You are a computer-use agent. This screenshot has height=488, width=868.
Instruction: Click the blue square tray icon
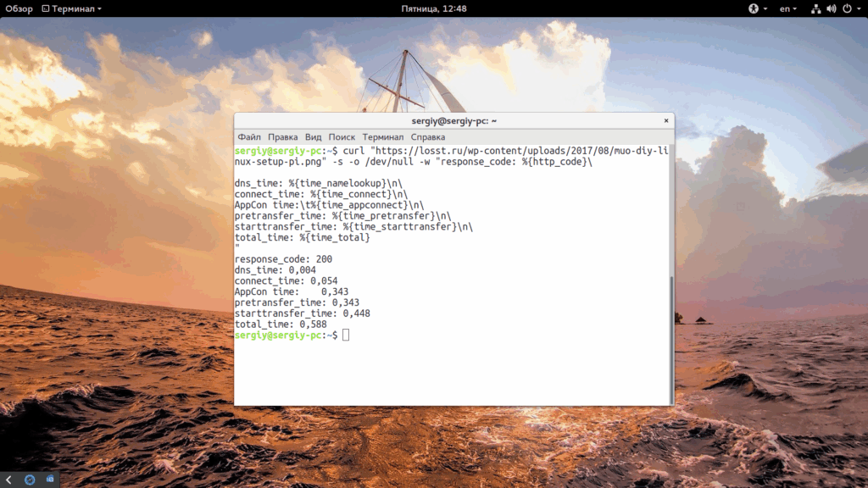[50, 480]
